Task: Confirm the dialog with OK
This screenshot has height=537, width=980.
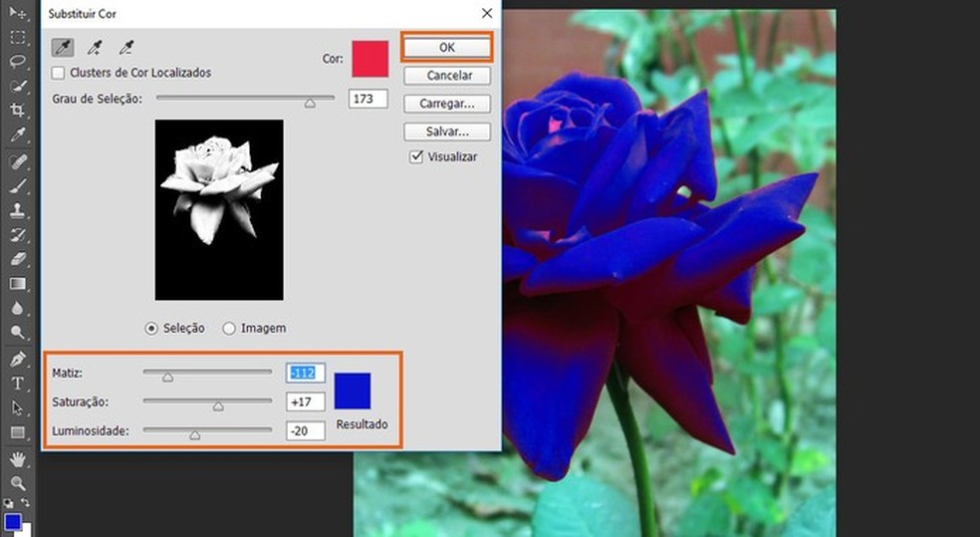Action: click(446, 48)
